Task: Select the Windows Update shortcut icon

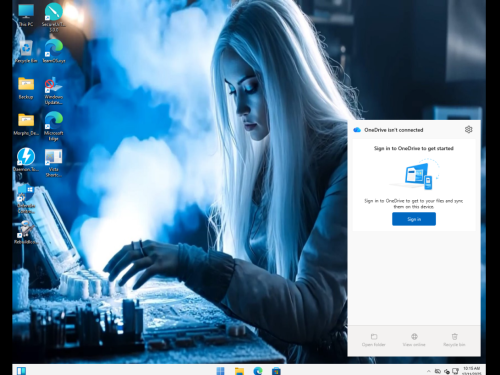Action: point(53,91)
